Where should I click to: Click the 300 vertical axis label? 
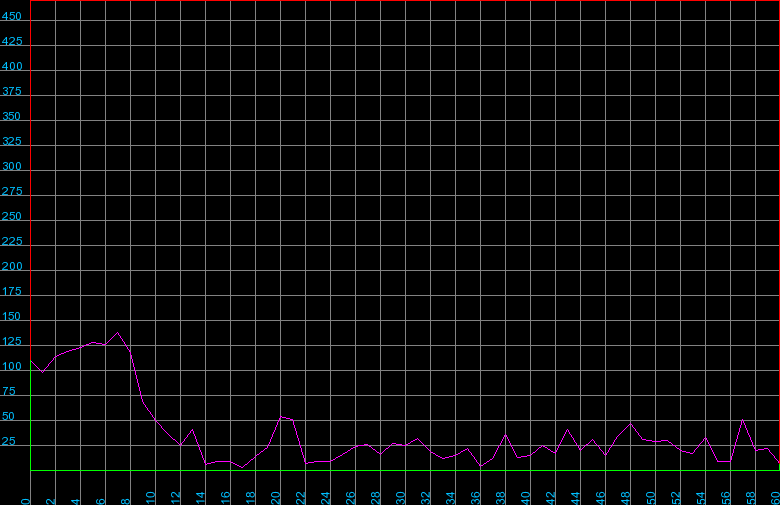click(x=12, y=166)
